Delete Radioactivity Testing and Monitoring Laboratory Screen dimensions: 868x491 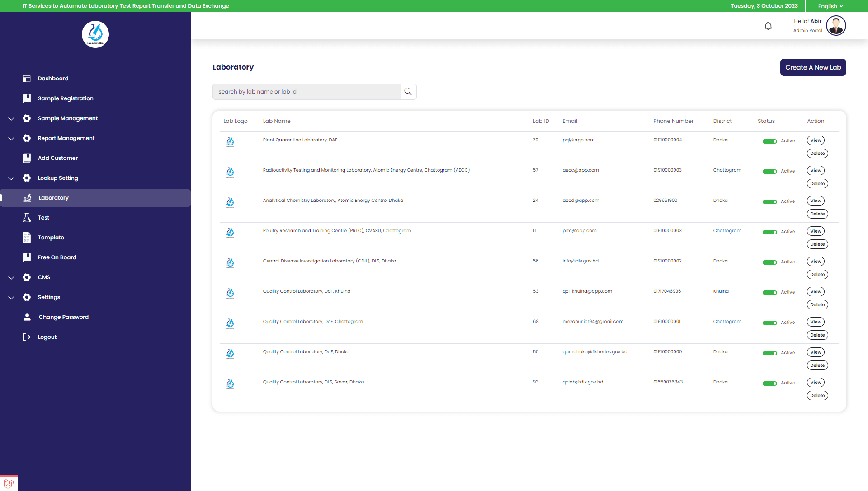[x=817, y=184]
